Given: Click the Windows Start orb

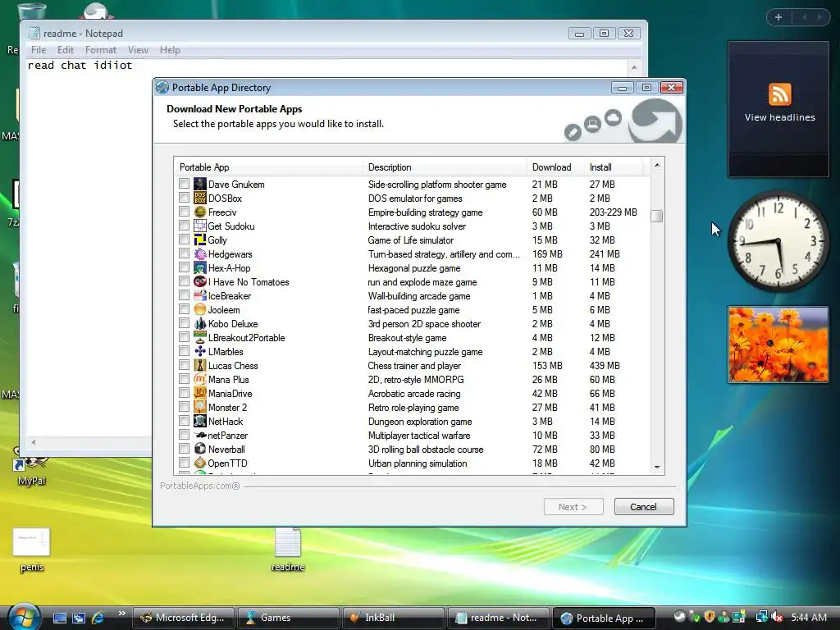Looking at the screenshot, I should click(24, 617).
